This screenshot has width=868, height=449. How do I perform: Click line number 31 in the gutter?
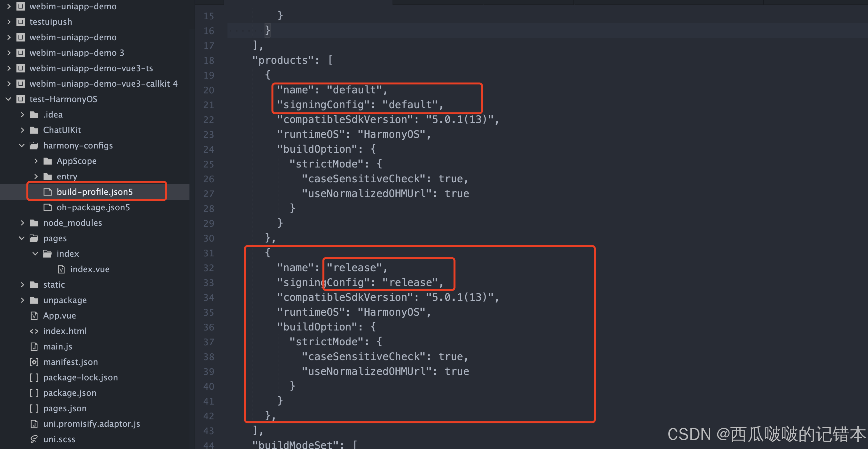208,253
